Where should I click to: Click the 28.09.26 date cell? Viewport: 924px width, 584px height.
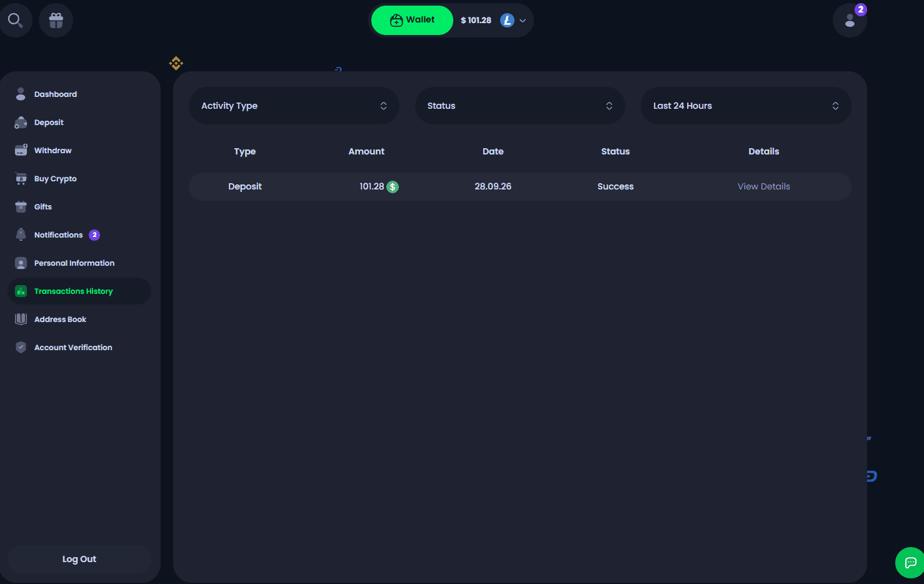click(x=493, y=186)
